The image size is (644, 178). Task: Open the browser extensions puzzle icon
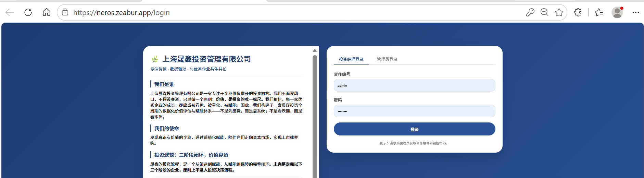[x=578, y=13]
